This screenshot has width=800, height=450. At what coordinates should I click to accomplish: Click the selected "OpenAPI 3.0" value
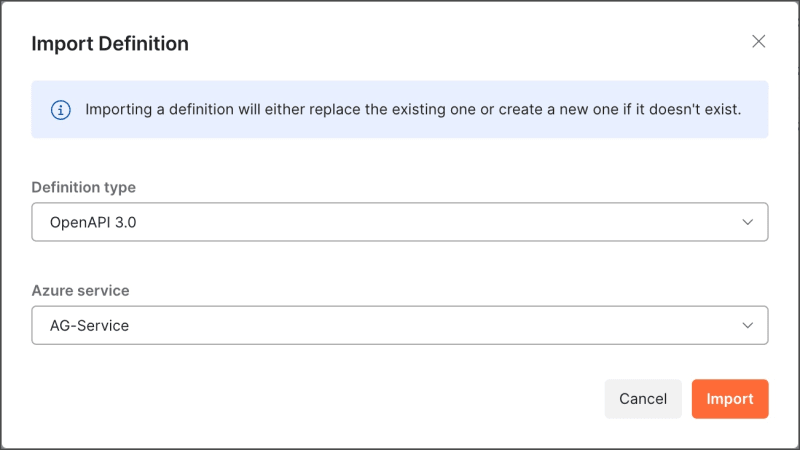pyautogui.click(x=93, y=223)
